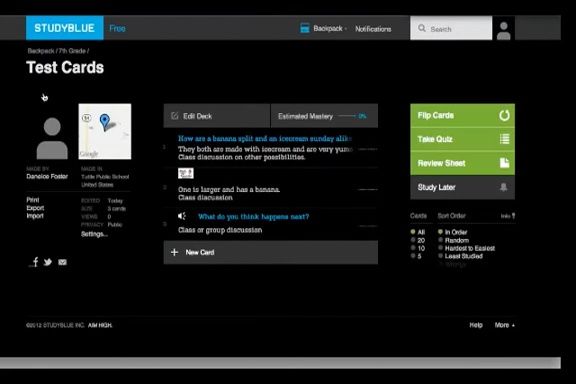Expand the More menu in footer

click(x=504, y=325)
